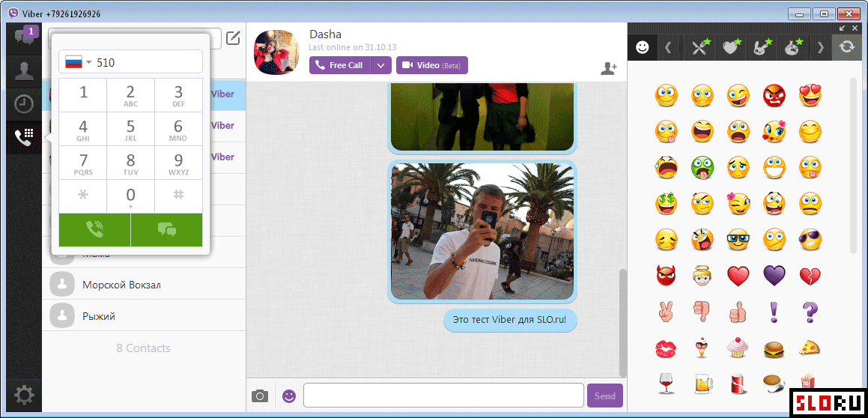The width and height of the screenshot is (868, 418).
Task: Start a Free Call with Dasha
Action: 340,65
